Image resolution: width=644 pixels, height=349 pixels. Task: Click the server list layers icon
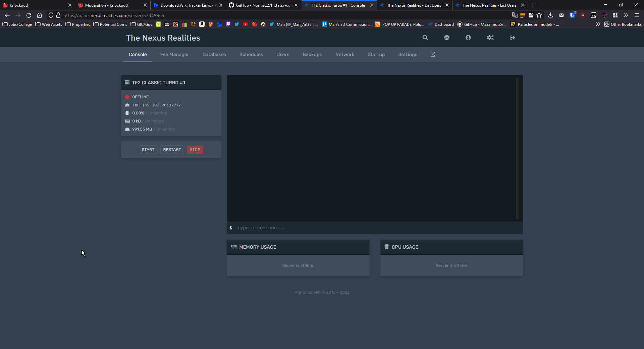tap(447, 38)
